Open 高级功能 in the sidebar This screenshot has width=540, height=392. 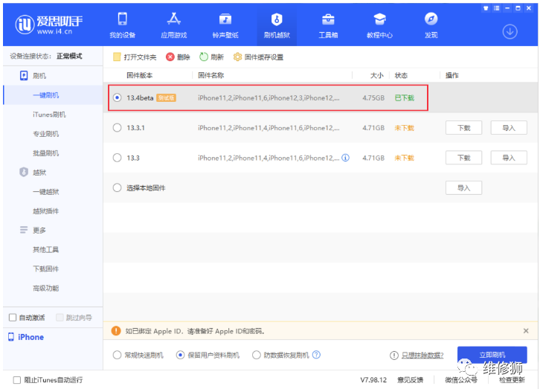point(46,288)
